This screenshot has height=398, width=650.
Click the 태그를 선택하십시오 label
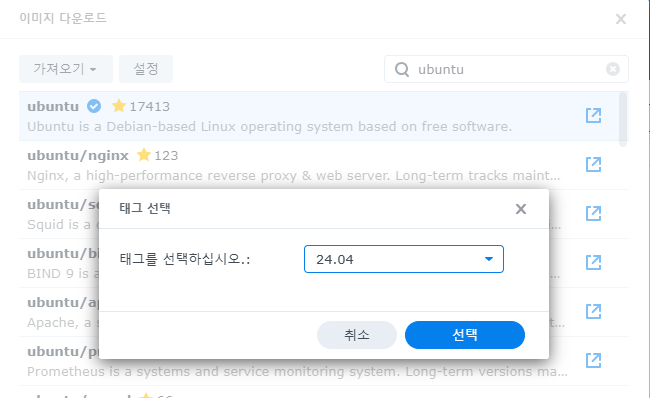[x=185, y=259]
